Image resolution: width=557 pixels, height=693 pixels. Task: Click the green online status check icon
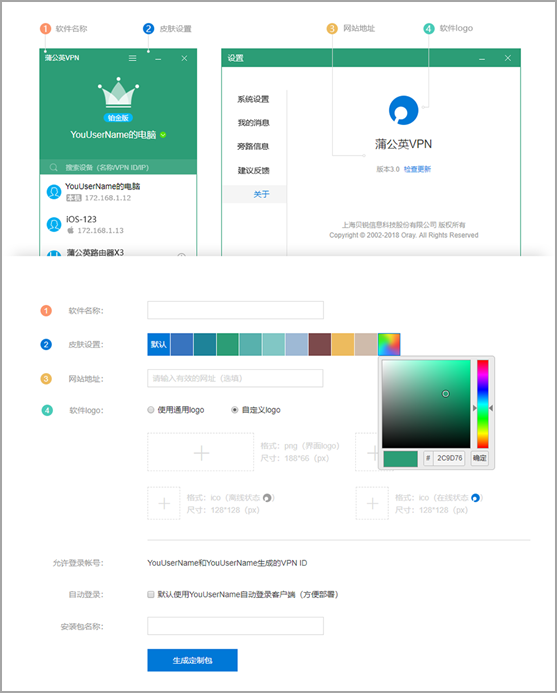(163, 135)
